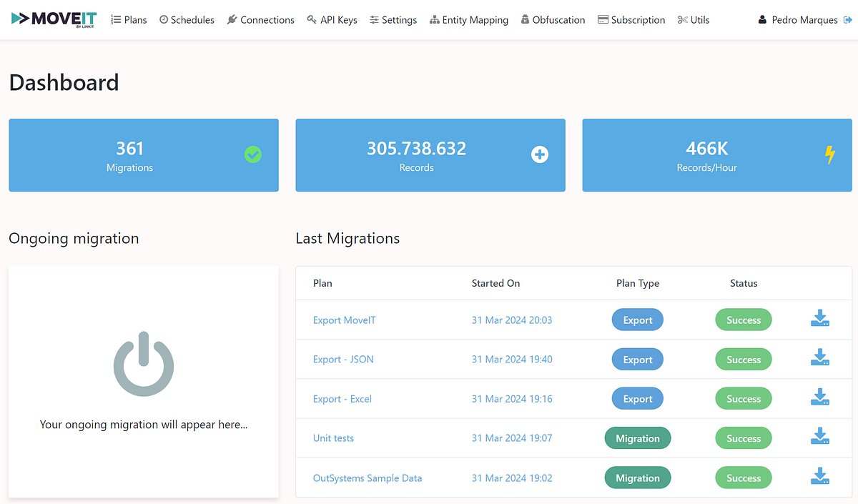
Task: Download the Export - JSON migration result
Action: (x=820, y=357)
